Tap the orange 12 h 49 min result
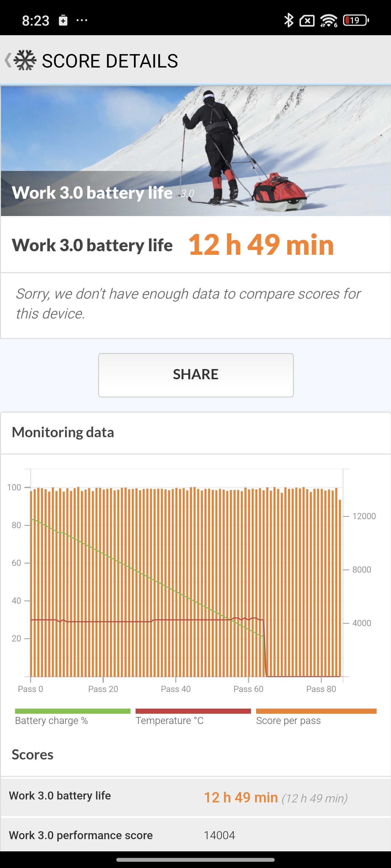The width and height of the screenshot is (391, 868). [261, 245]
